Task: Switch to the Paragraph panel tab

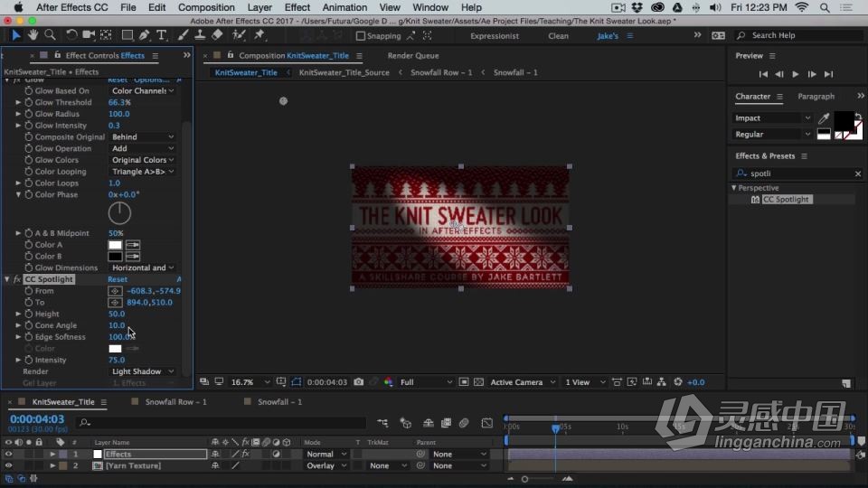Action: (816, 97)
